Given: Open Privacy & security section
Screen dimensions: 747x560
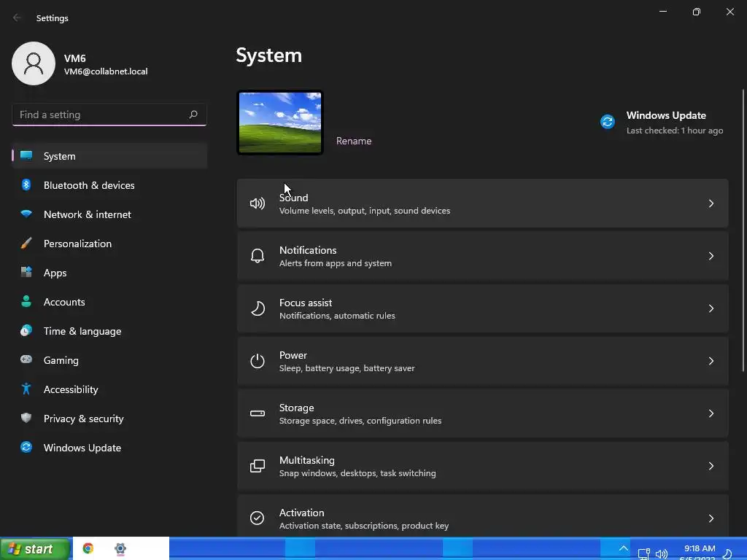Looking at the screenshot, I should (x=109, y=419).
